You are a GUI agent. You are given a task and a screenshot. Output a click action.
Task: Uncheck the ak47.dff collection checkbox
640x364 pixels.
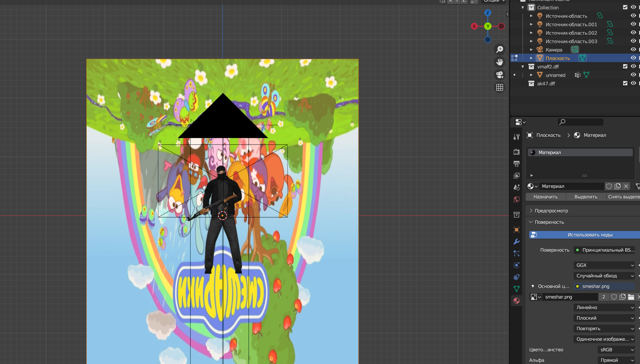(625, 83)
